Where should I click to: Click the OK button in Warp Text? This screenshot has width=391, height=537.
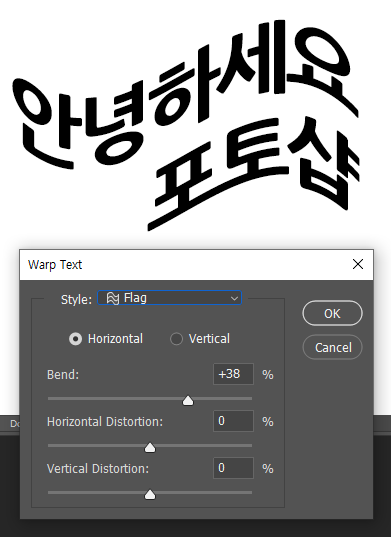(332, 313)
